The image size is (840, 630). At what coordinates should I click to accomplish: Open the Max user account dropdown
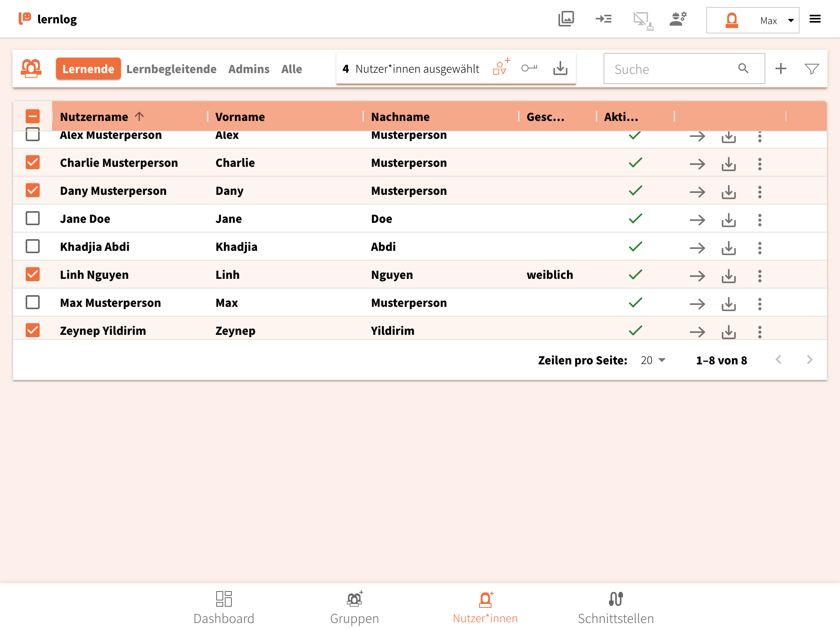752,20
